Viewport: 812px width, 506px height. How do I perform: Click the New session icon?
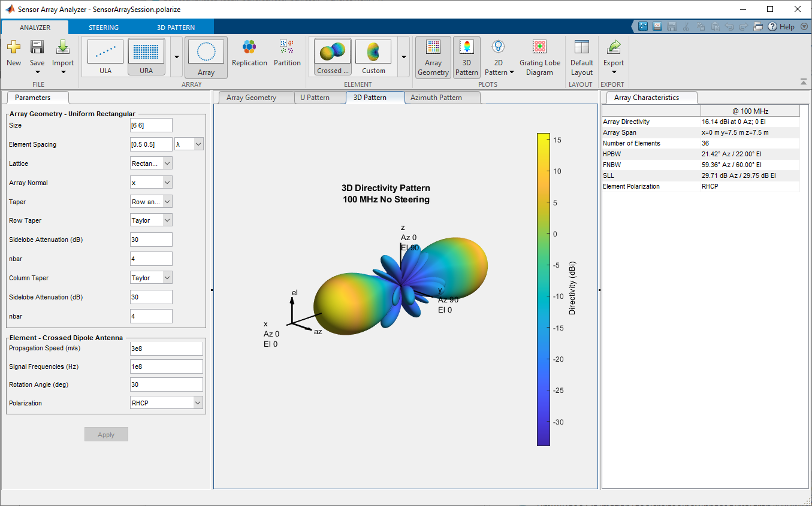click(14, 48)
